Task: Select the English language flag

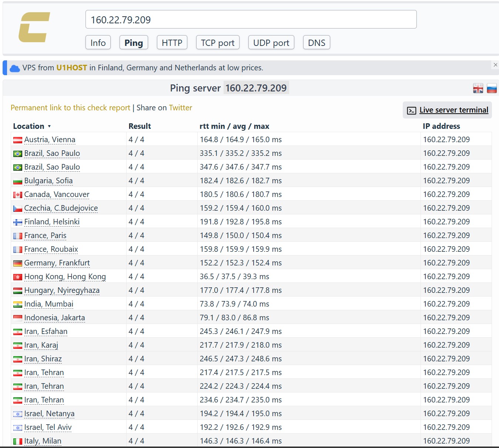Action: (x=478, y=88)
